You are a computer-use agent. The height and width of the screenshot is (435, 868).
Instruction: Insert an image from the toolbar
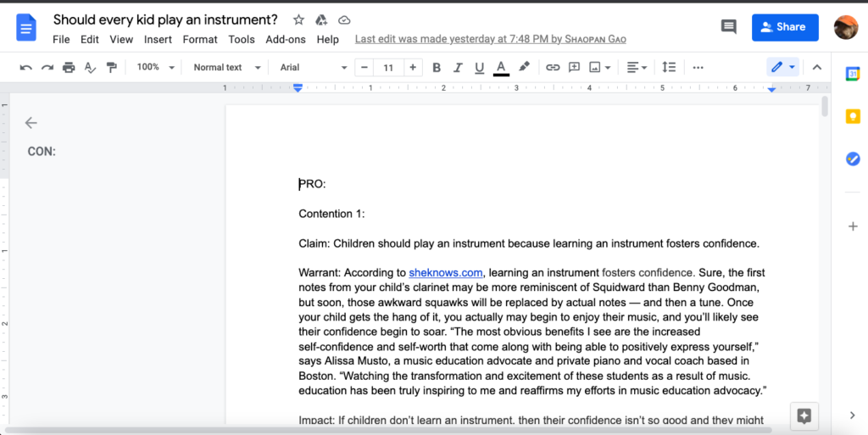(595, 68)
